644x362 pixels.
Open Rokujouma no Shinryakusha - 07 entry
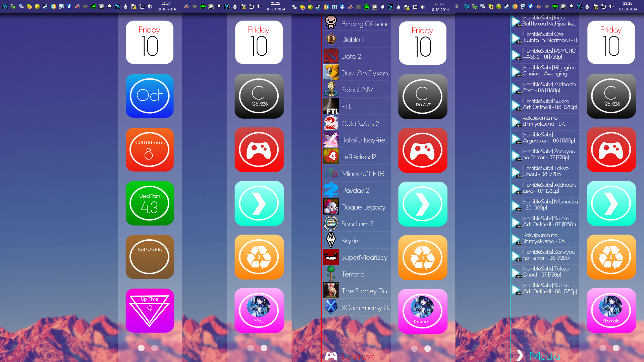(x=545, y=121)
